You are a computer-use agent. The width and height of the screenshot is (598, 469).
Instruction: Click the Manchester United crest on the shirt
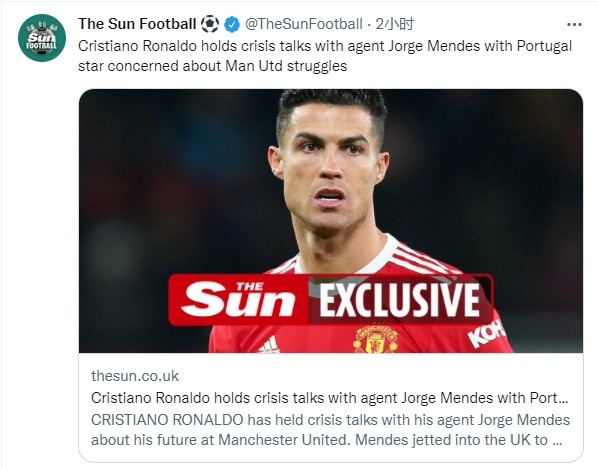[x=376, y=339]
